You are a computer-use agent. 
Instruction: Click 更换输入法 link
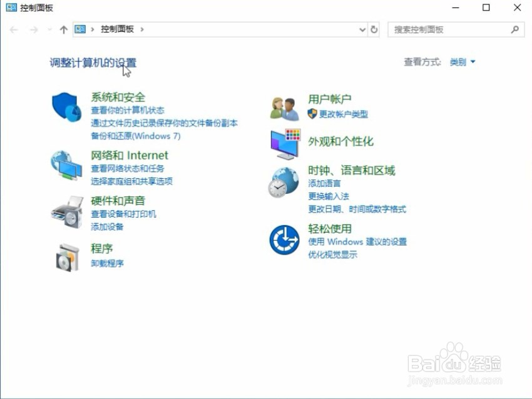click(328, 196)
